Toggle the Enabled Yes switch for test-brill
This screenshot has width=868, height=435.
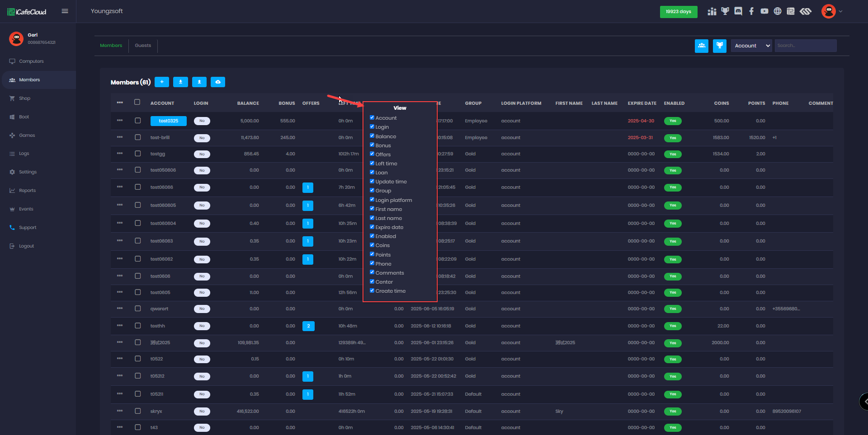pos(673,138)
